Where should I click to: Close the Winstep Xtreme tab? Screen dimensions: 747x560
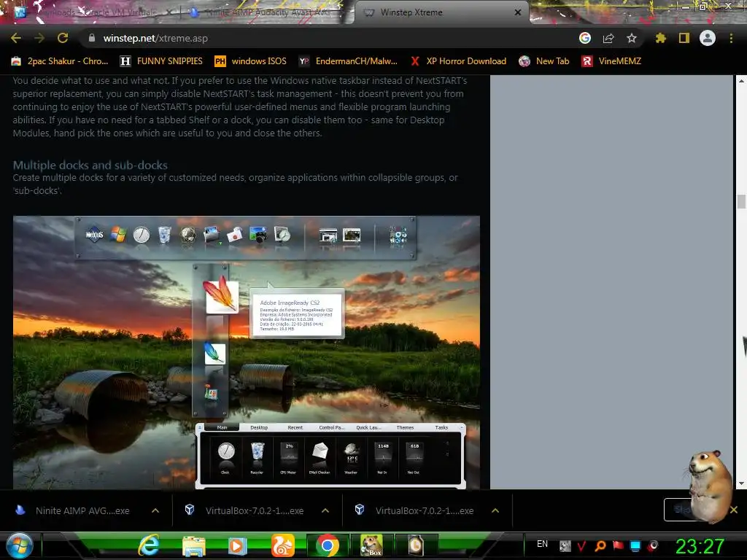coord(518,12)
